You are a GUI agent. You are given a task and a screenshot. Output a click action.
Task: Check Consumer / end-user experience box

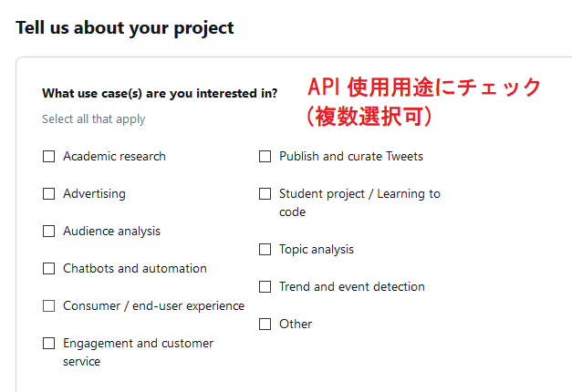[49, 306]
